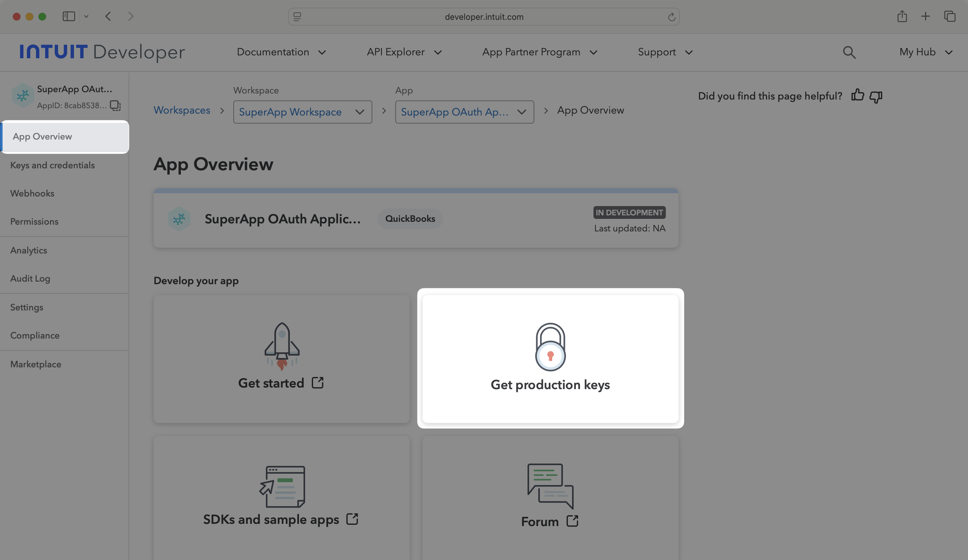
Task: Give thumbs down for page helpfulness
Action: 876,97
